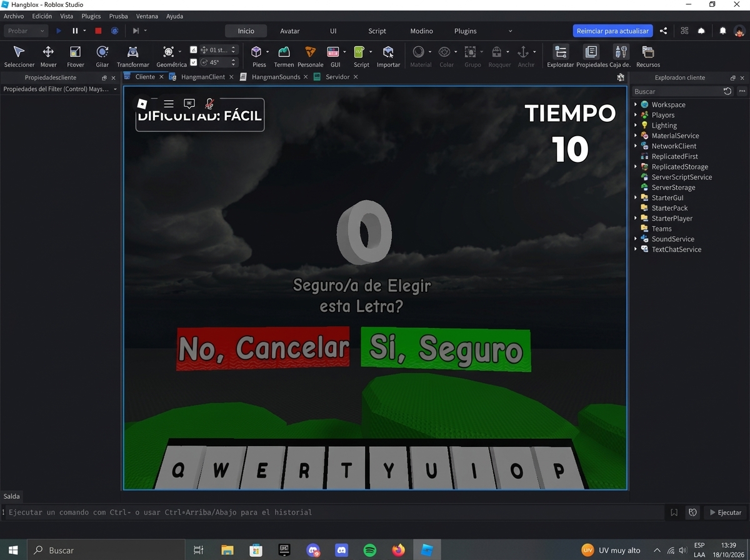Open the Piess part dropdown arrow
This screenshot has width=750, height=560.
coord(267,52)
